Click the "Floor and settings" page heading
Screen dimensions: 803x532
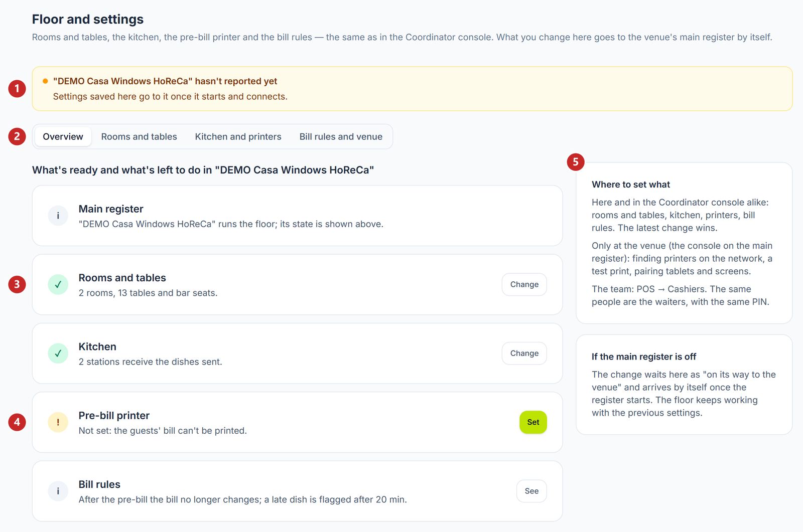click(x=88, y=19)
